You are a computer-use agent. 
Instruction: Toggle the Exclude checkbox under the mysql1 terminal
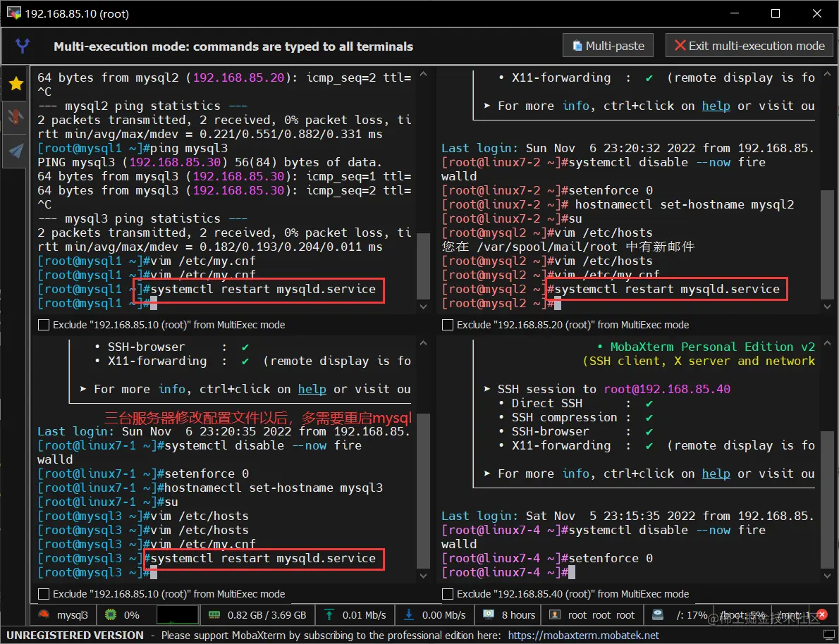tap(44, 325)
